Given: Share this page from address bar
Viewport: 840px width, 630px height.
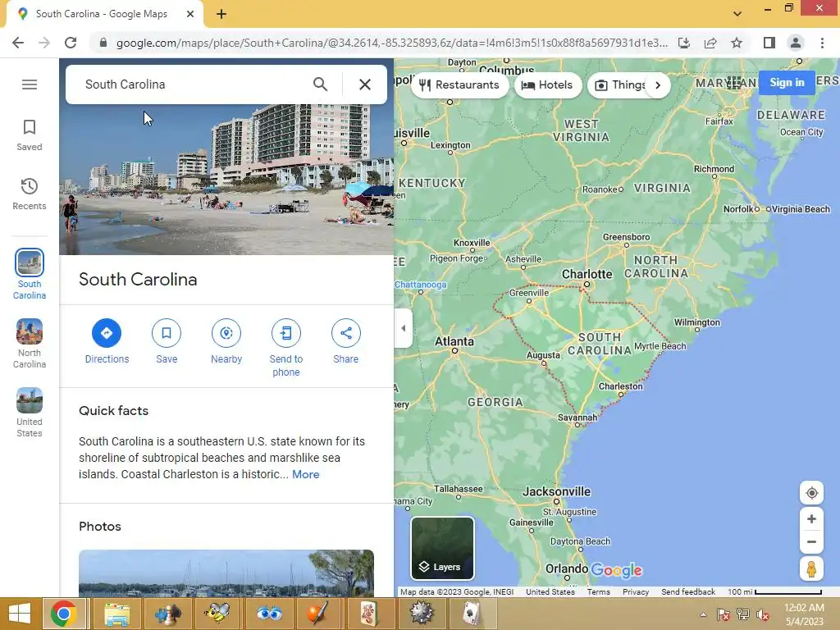Looking at the screenshot, I should (710, 43).
